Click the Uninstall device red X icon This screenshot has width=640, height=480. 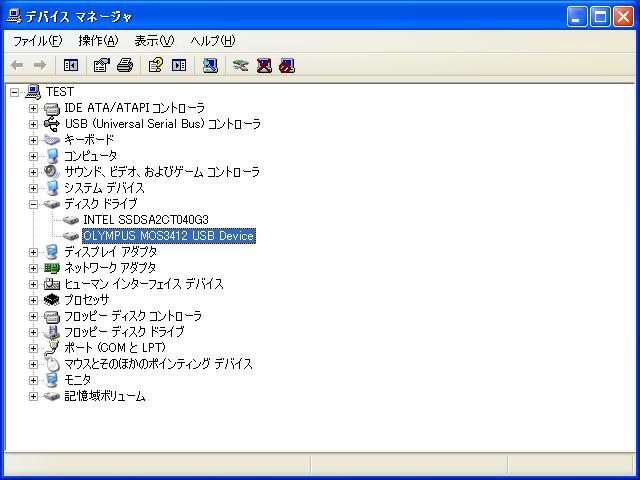264,65
